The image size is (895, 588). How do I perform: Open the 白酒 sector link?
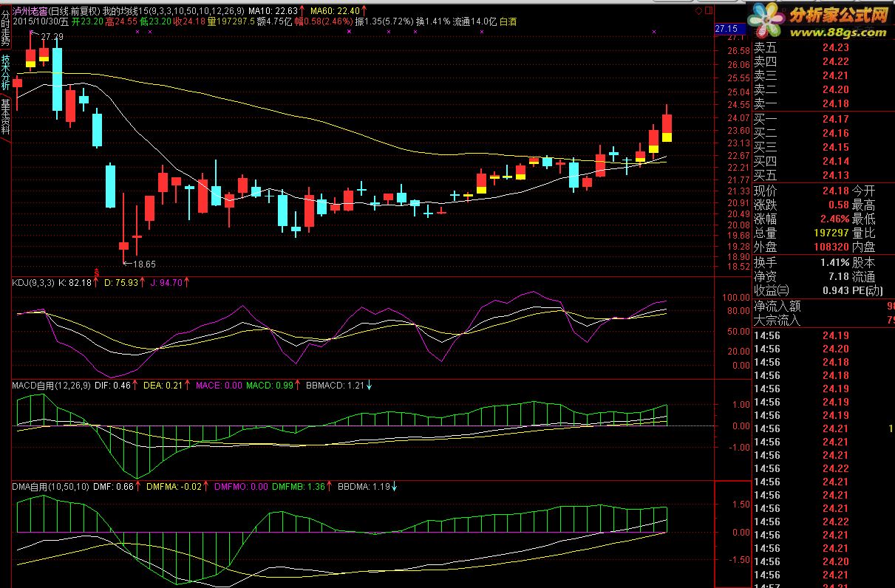pos(508,22)
